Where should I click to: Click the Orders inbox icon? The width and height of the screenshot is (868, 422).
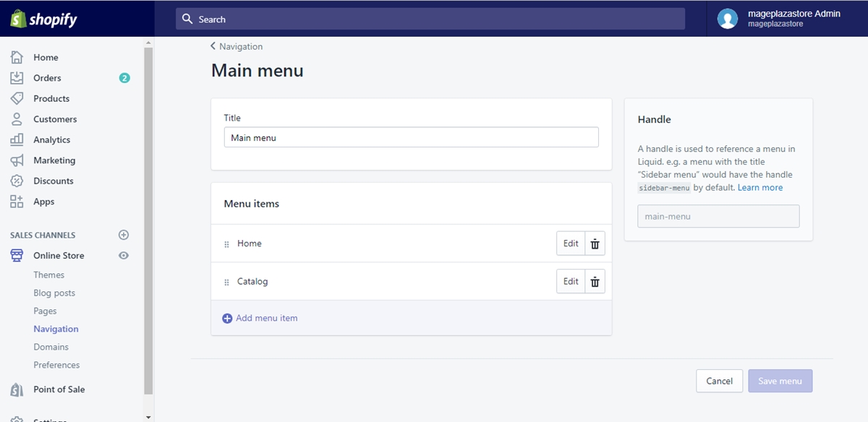coord(17,78)
